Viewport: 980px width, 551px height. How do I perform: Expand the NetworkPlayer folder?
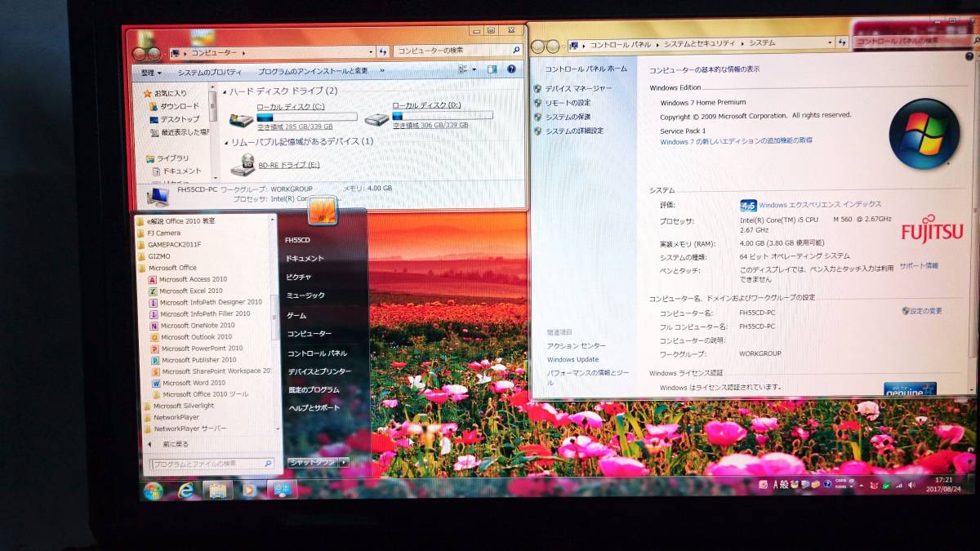[171, 417]
